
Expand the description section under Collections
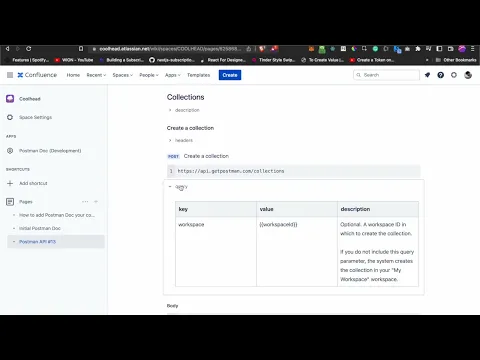click(184, 110)
